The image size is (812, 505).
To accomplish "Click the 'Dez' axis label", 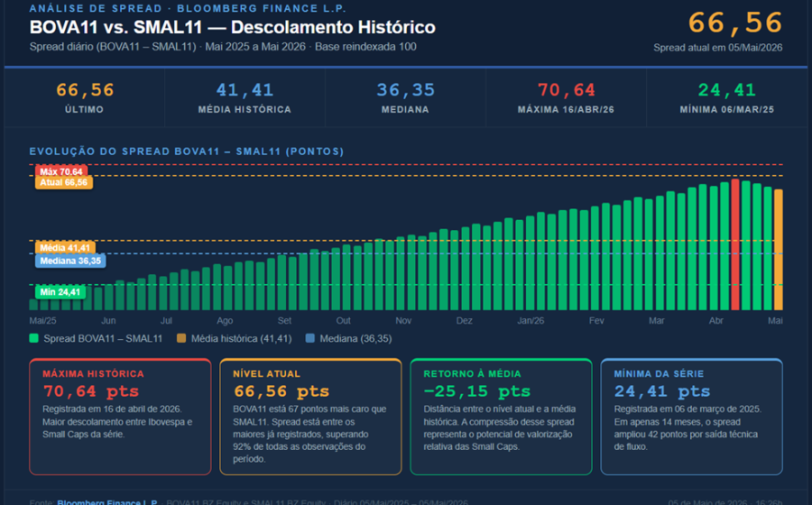I will [464, 321].
